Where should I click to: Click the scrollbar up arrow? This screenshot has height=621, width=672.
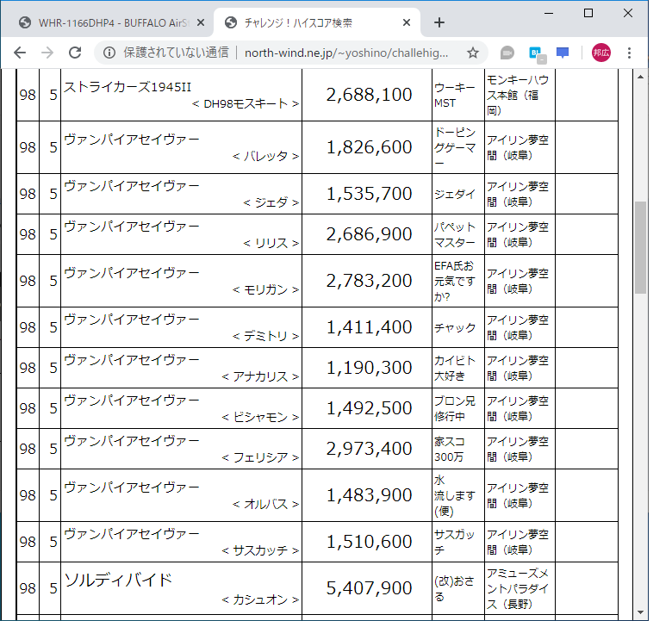click(640, 78)
